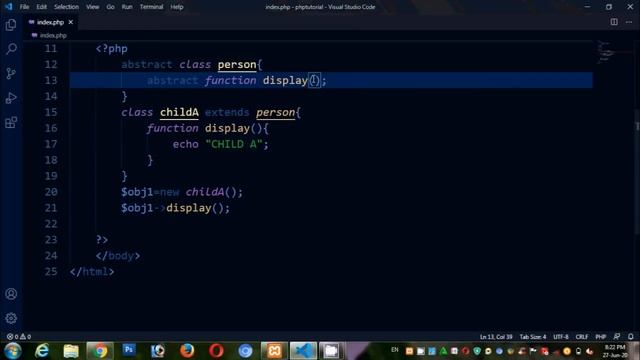Open the editor More Actions ellipsis
Screen dimensions: 640x360
click(629, 22)
